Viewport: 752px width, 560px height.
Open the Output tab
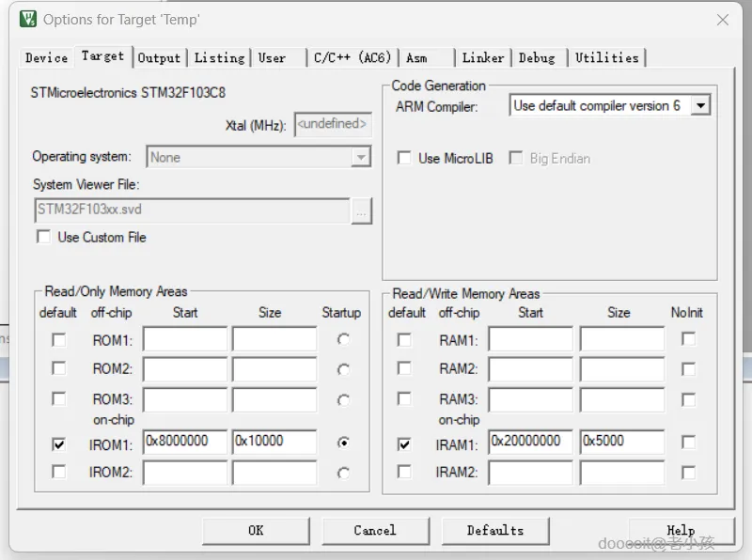(159, 58)
